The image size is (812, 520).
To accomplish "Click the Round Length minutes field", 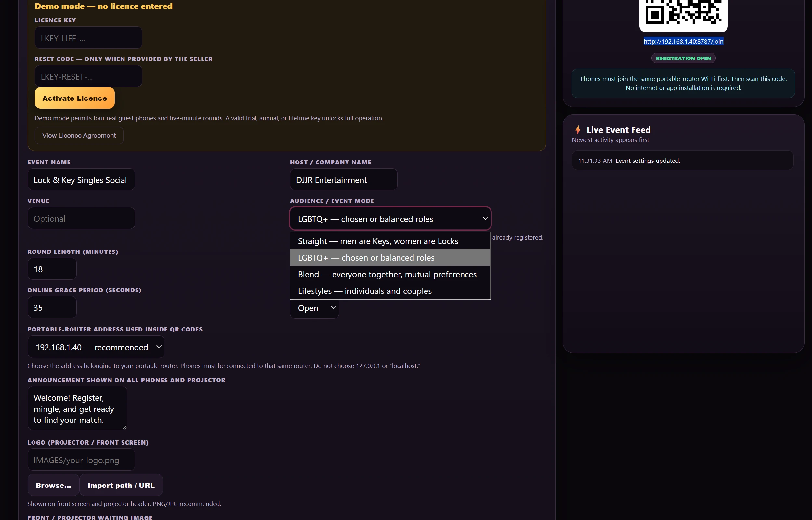I will pos(52,269).
